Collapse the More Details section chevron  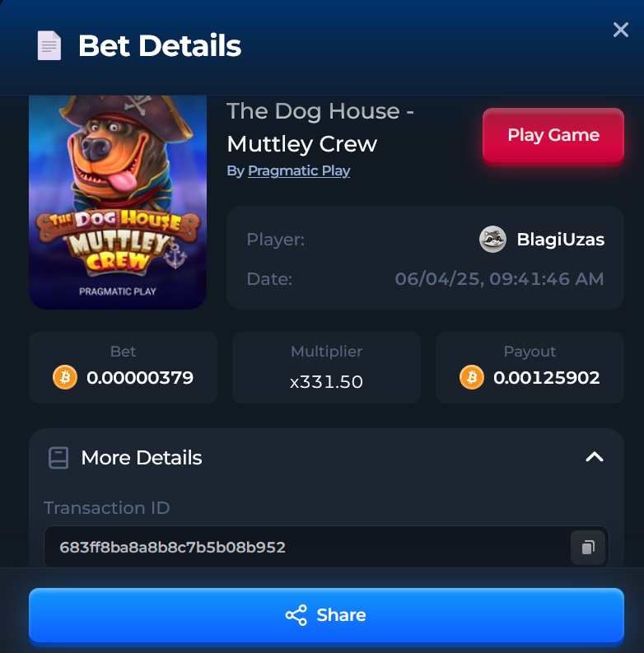[595, 457]
